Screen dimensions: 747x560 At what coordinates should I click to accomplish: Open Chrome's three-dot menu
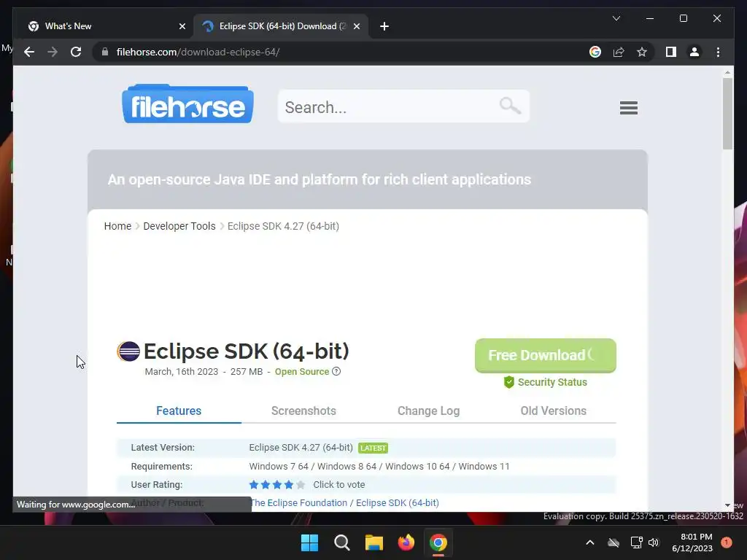click(718, 52)
